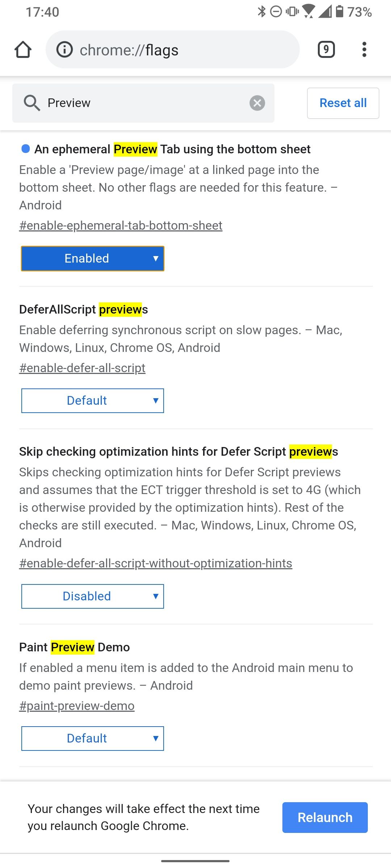Open the Enabled dropdown for ephemeral tab flag

tap(93, 258)
